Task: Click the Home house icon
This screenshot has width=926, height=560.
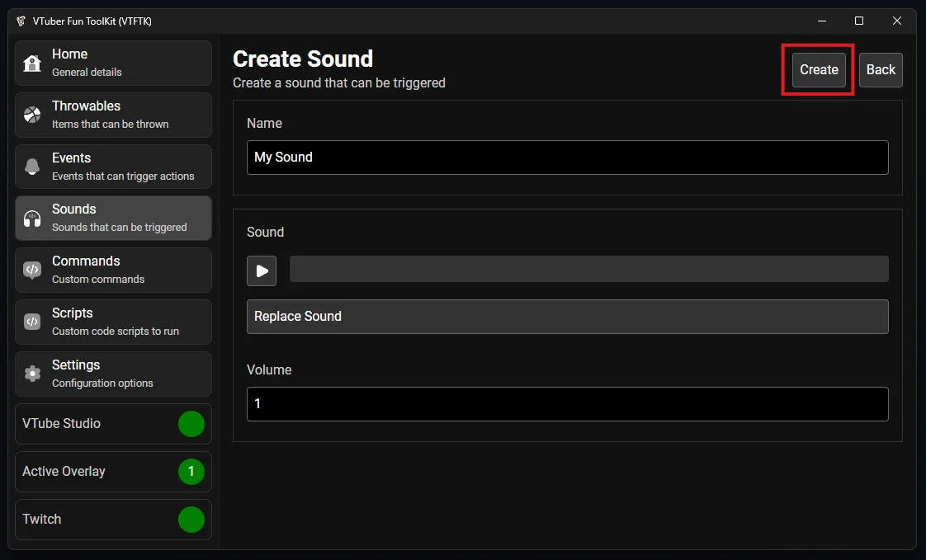Action: click(32, 64)
